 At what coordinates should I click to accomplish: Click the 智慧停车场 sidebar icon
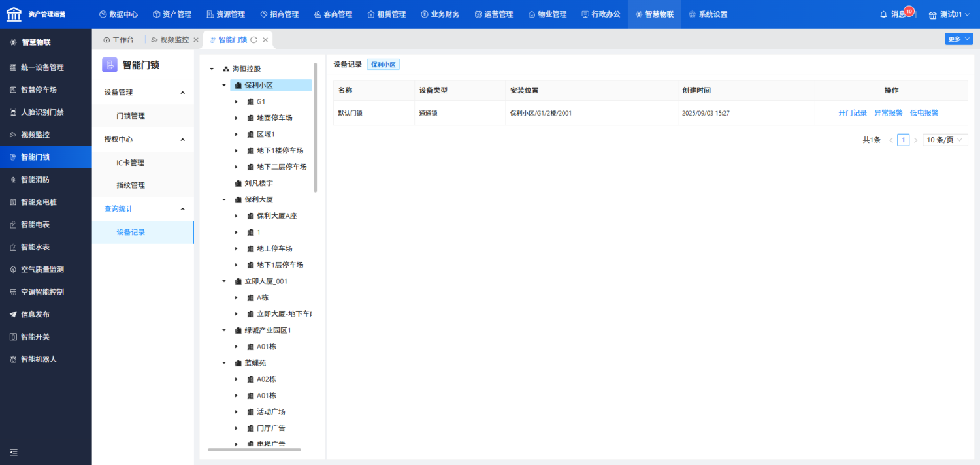coord(13,89)
